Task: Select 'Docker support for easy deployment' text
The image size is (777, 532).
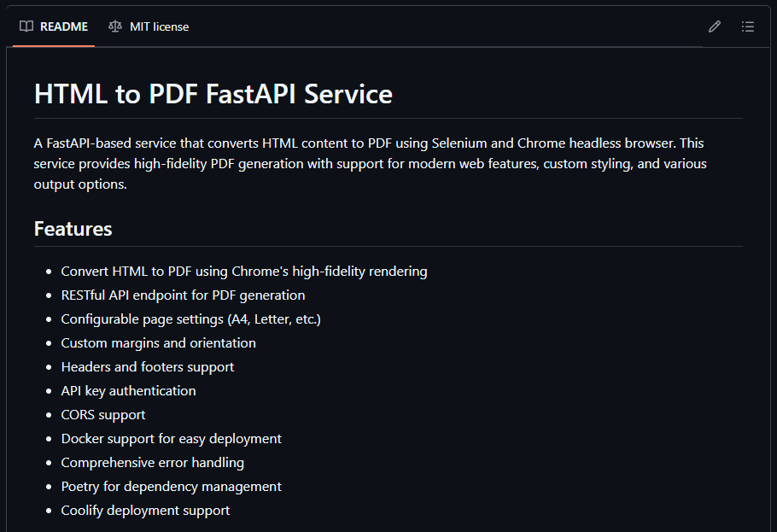Action: coord(171,439)
